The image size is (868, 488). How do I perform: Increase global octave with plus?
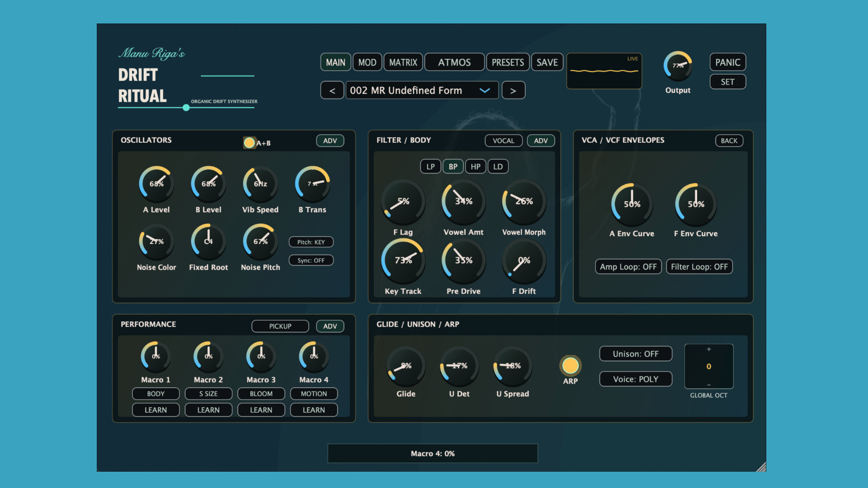tap(709, 349)
